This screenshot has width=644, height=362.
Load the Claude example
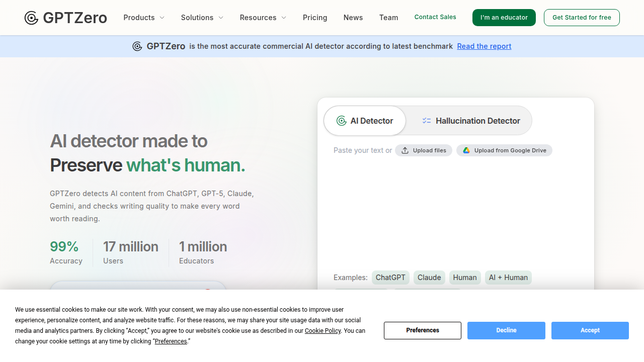coord(429,278)
